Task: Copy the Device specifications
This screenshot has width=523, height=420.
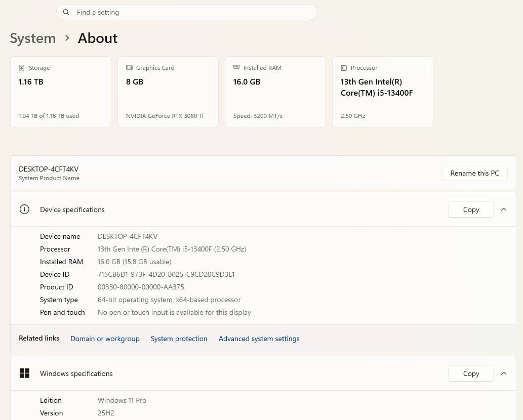Action: click(471, 209)
